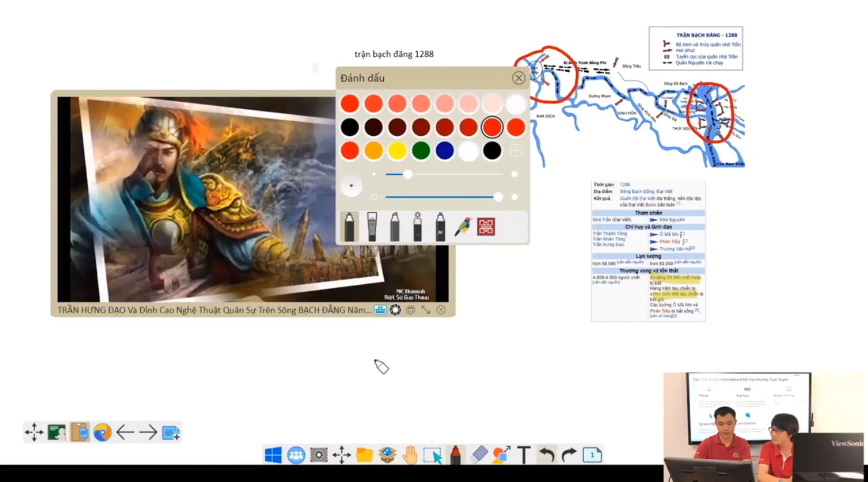868x482 pixels.
Task: Open the clipboard paste icon in left toolbar
Action: [80, 432]
